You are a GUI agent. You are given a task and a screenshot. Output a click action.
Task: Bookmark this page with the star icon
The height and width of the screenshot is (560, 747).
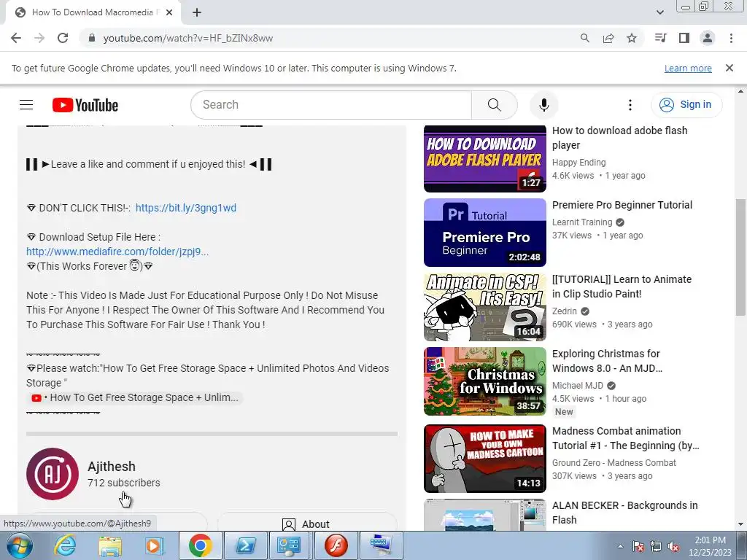632,38
